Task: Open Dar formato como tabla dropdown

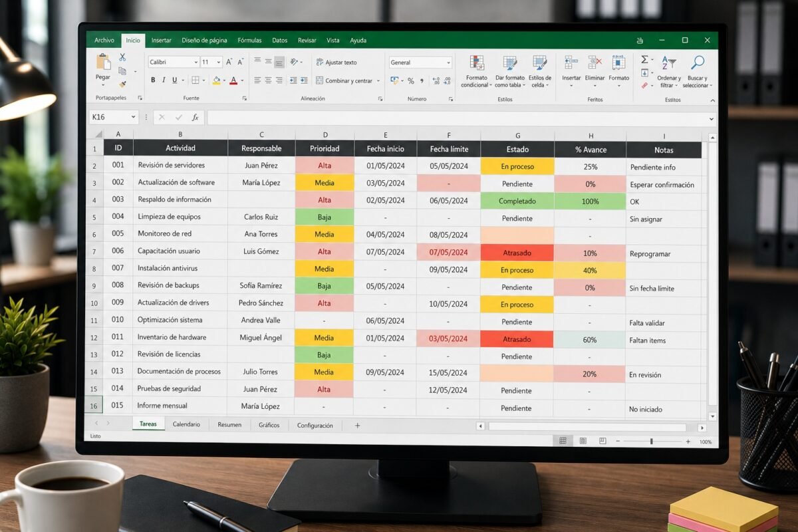Action: 510,72
